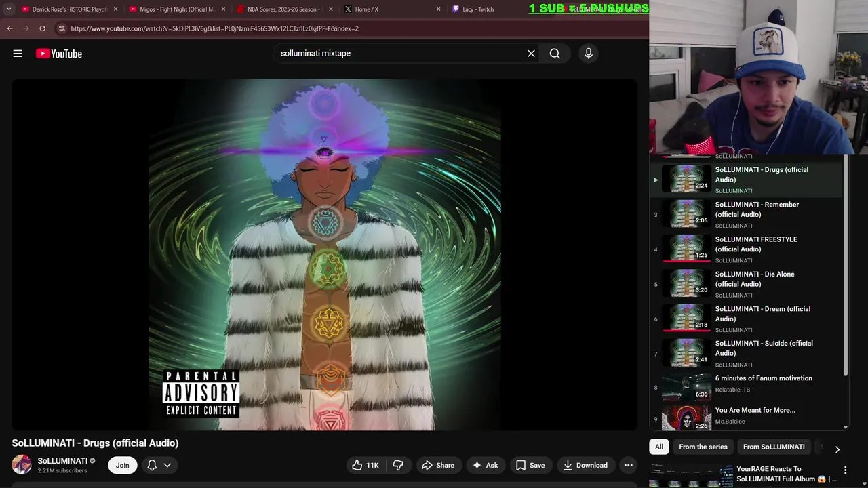Play SoLLUMINATI FREESTYLE (official Audio)
The height and width of the screenshot is (488, 868).
(746, 249)
